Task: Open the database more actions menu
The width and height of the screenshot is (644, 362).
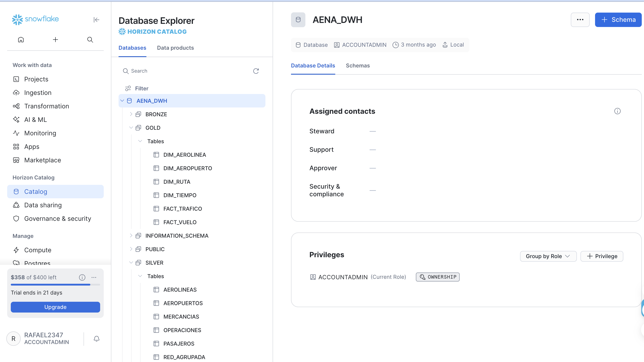Action: [x=580, y=20]
